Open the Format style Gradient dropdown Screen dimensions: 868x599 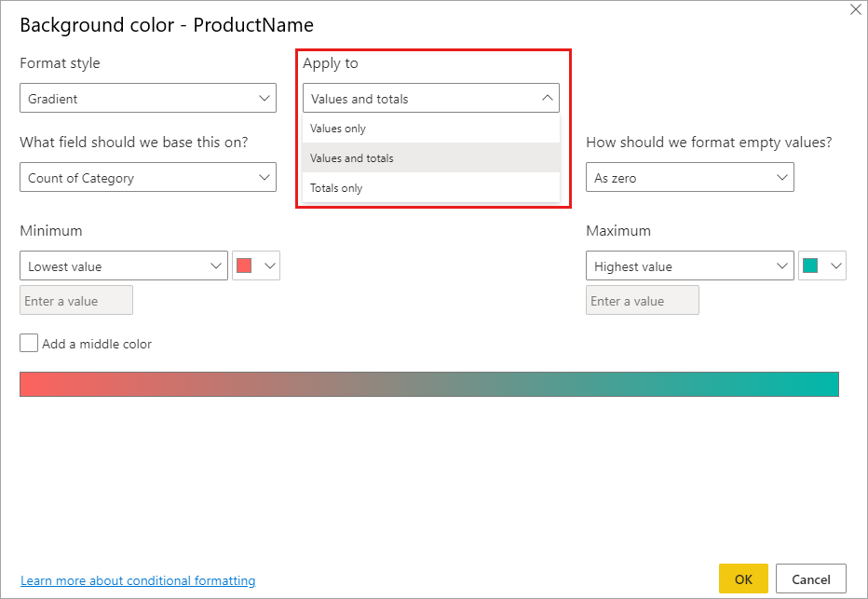tap(148, 98)
